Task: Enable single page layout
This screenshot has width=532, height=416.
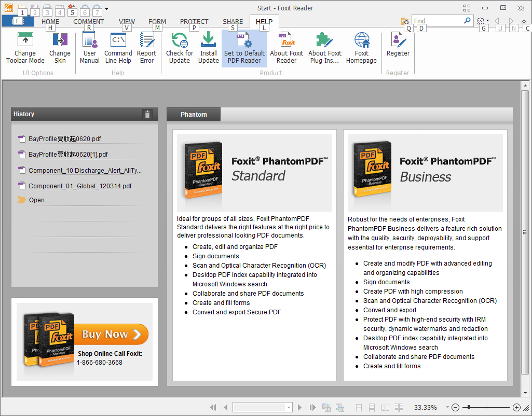Action: [x=359, y=408]
